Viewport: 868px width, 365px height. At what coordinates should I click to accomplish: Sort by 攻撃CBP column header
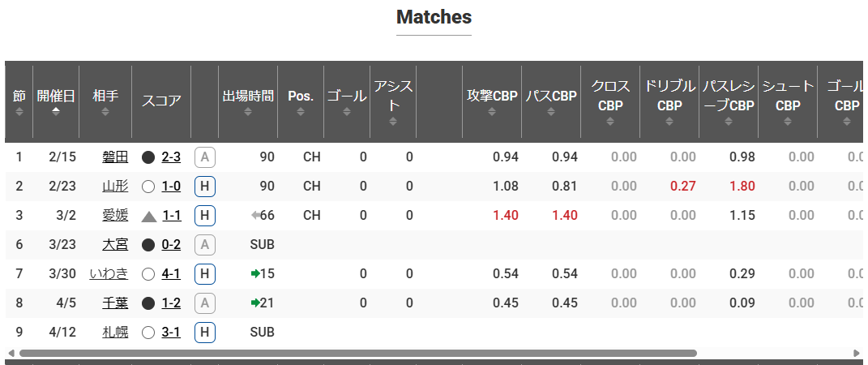coord(492,102)
